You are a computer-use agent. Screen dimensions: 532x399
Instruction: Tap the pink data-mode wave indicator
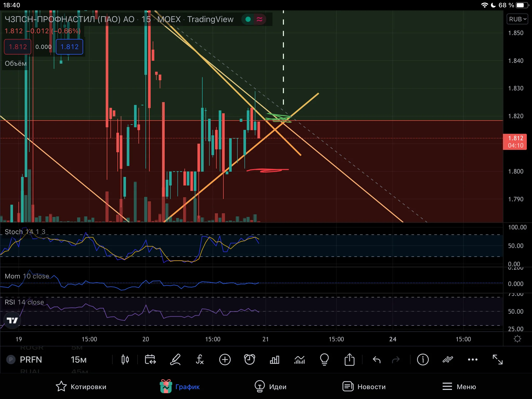pyautogui.click(x=259, y=19)
